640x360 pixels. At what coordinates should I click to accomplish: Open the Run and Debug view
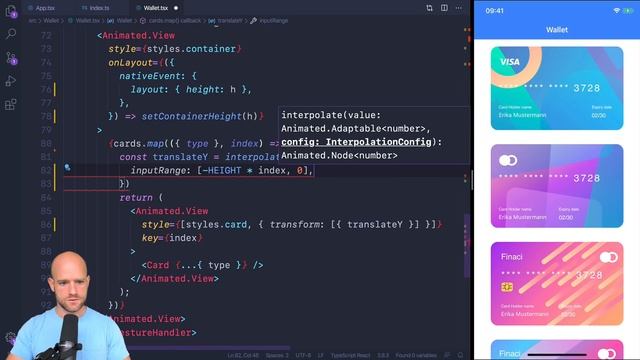click(x=11, y=81)
